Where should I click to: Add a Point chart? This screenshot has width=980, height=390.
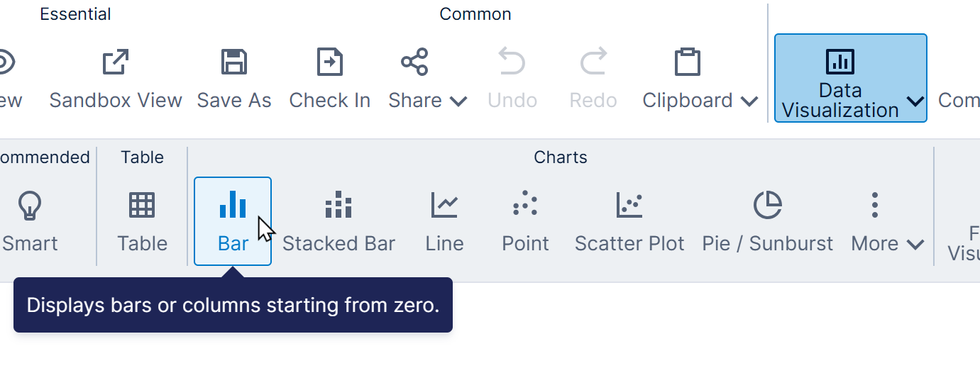pos(525,221)
